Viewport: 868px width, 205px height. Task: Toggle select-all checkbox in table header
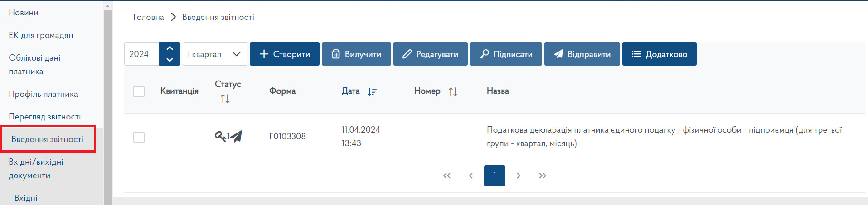point(139,91)
